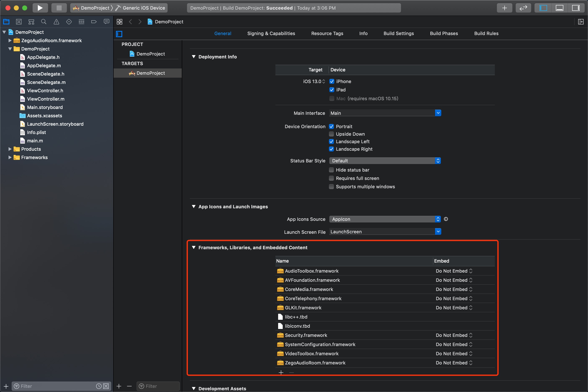The width and height of the screenshot is (588, 392).
Task: Switch to Resource Tags tab
Action: click(327, 33)
